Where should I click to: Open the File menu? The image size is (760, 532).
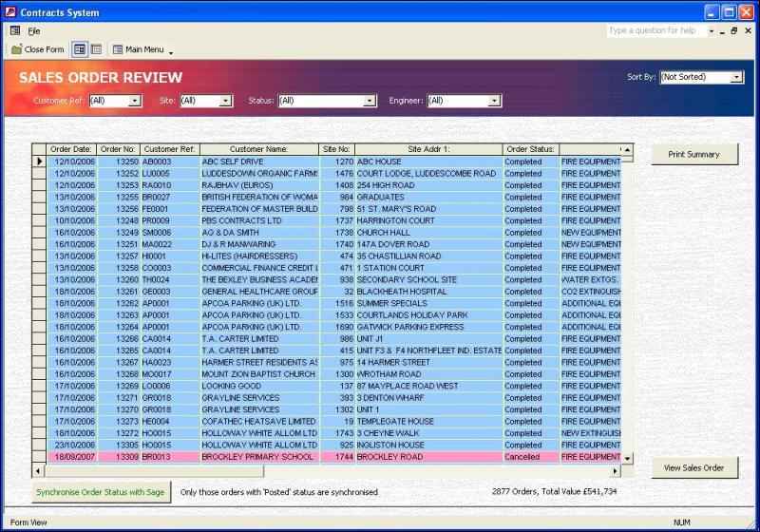pos(34,31)
